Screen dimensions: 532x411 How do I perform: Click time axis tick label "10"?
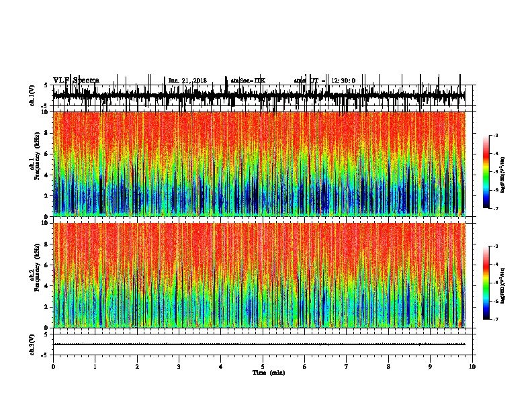pyautogui.click(x=472, y=367)
